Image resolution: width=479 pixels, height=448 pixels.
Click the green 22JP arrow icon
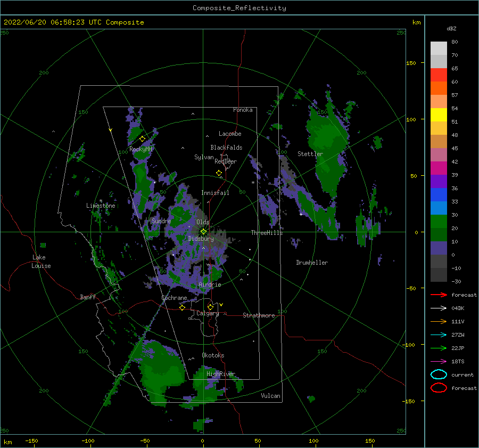point(439,348)
